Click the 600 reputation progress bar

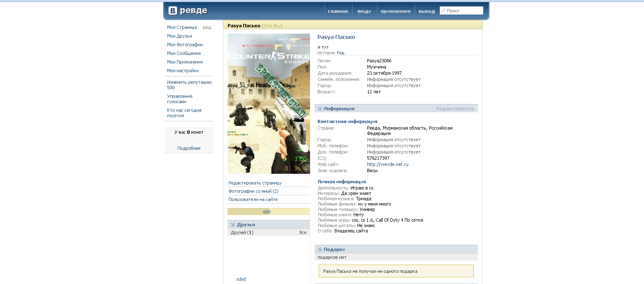click(268, 212)
